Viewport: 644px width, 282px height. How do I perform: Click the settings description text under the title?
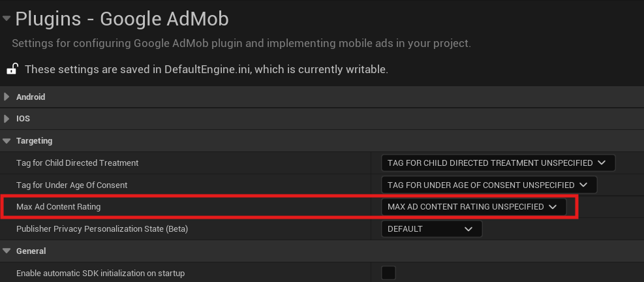coord(241,44)
